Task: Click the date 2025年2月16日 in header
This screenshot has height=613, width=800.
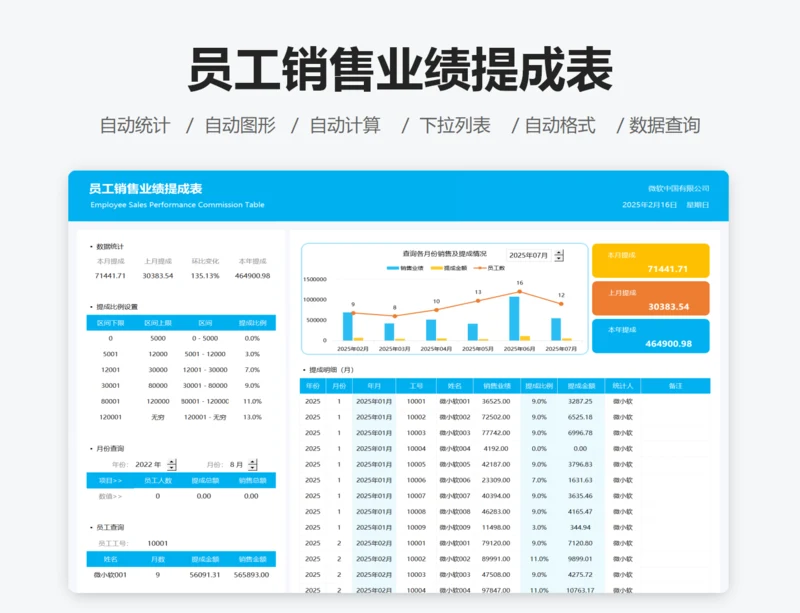Action: tap(649, 205)
